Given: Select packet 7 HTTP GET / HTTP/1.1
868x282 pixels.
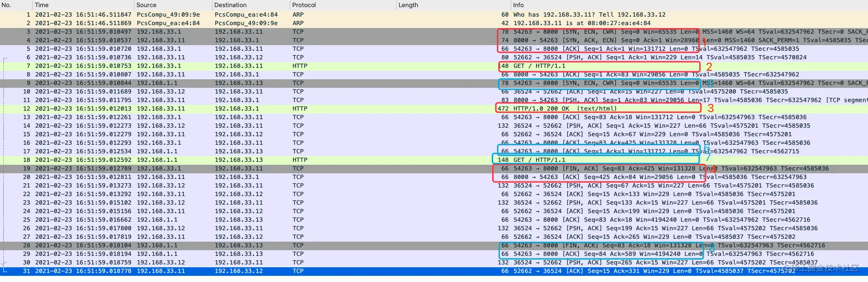Looking at the screenshot, I should point(434,66).
